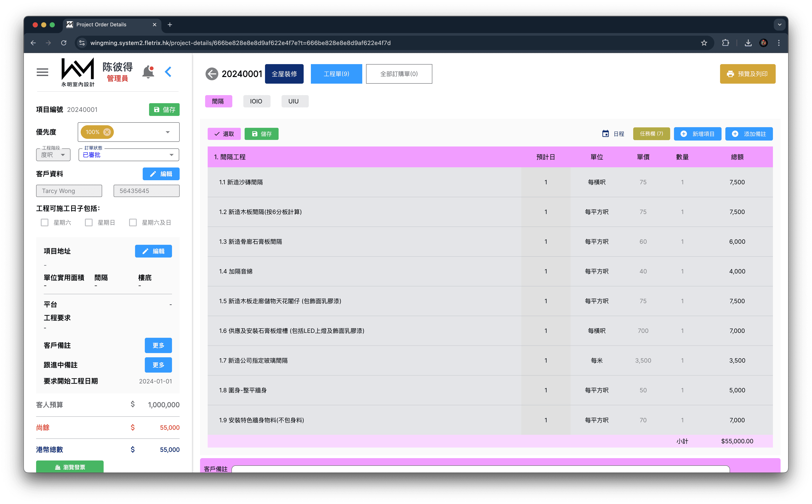Bookmark page with star icon
The image size is (812, 504).
[x=704, y=43]
